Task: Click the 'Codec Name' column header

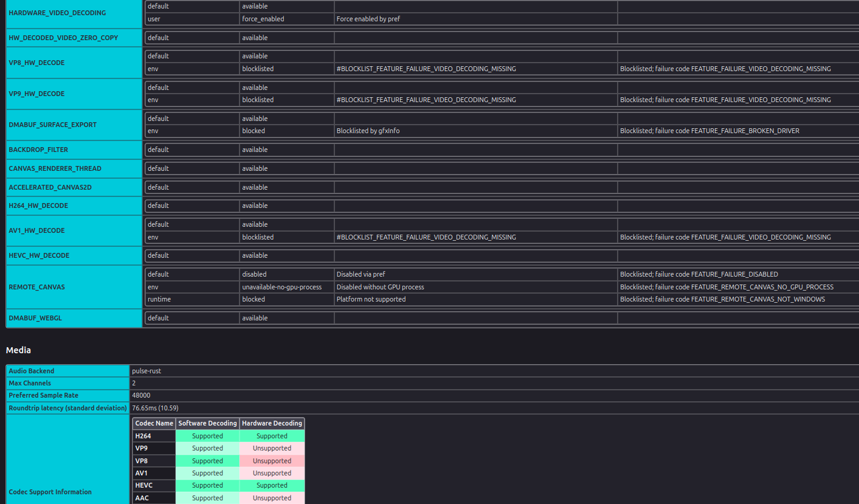Action: pos(154,423)
